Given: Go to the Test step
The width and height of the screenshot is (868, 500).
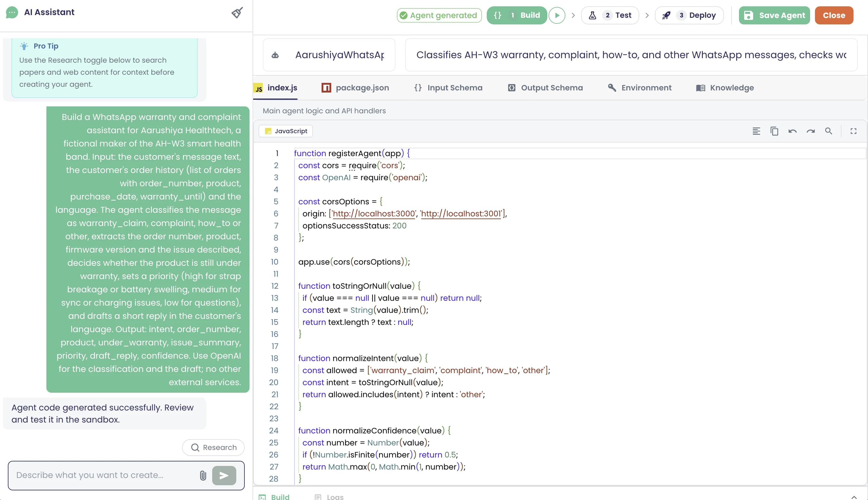Looking at the screenshot, I should (x=610, y=15).
